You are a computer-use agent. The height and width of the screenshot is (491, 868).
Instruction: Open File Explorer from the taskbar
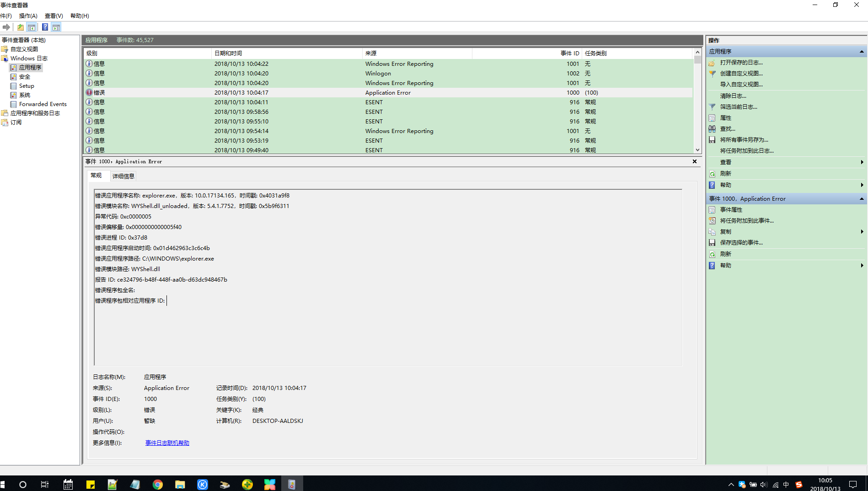coord(180,485)
